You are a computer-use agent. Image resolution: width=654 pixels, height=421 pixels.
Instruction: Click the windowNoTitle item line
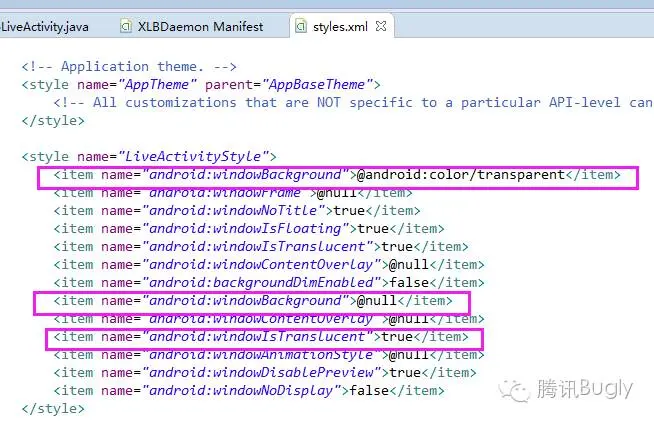[236, 211]
